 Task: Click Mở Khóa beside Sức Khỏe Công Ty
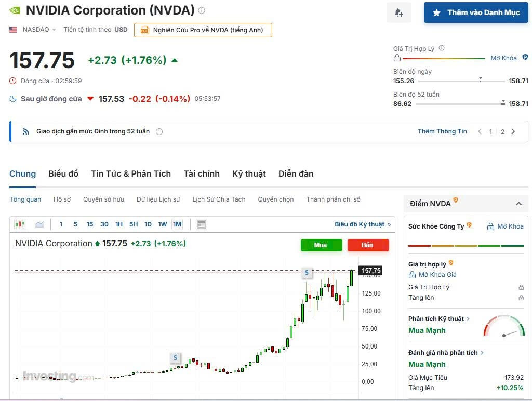505,226
